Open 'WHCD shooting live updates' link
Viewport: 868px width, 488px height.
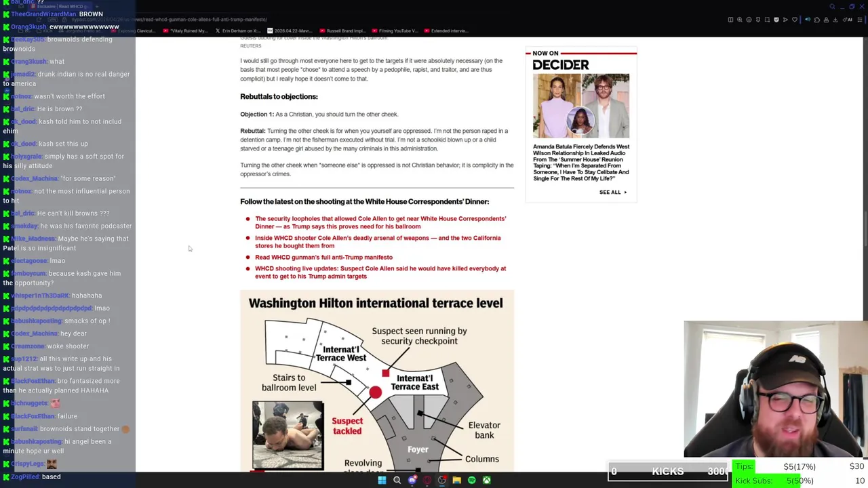point(380,272)
